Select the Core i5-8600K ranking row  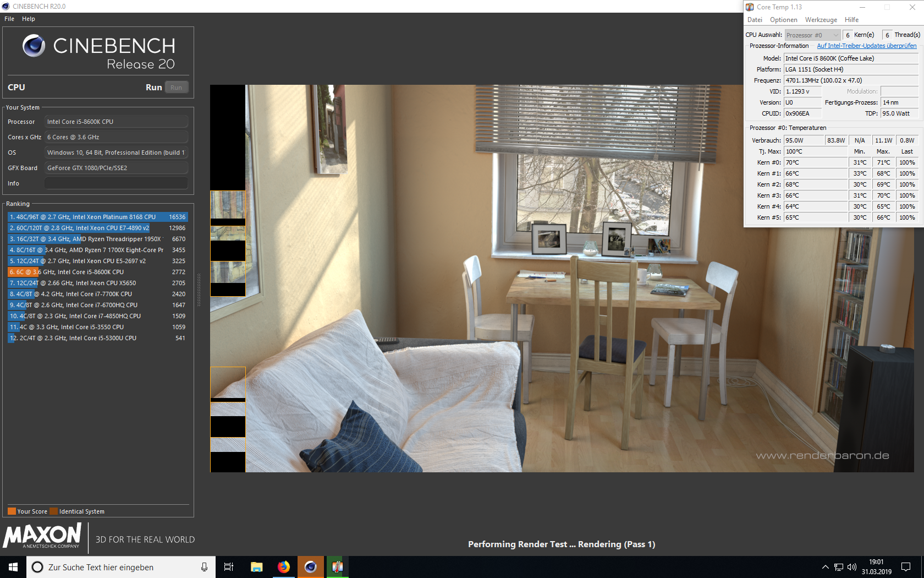pos(97,272)
